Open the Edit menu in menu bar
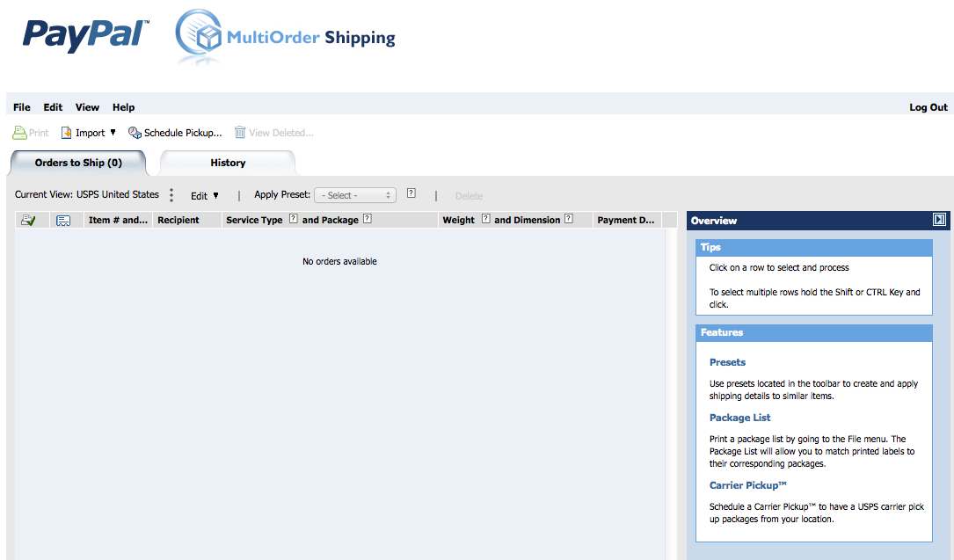This screenshot has width=954, height=560. (53, 107)
